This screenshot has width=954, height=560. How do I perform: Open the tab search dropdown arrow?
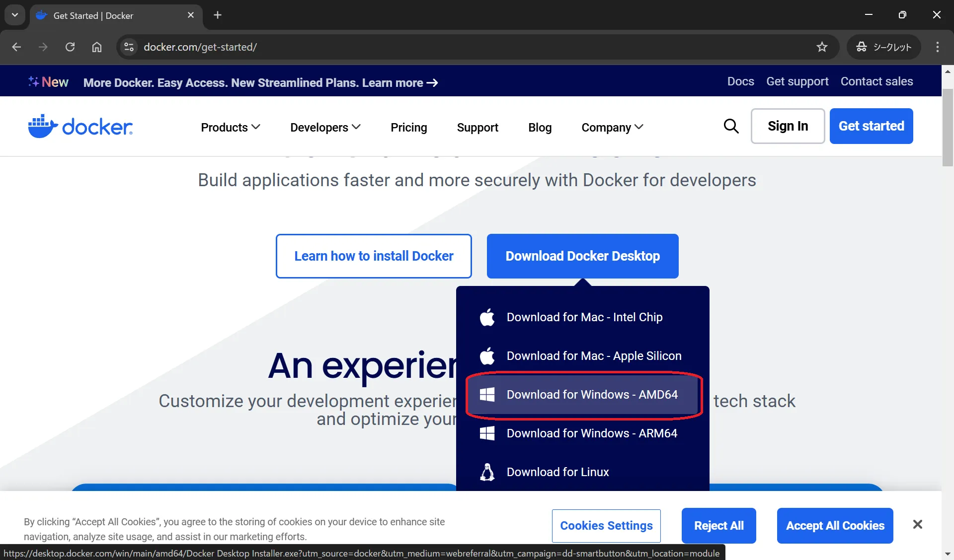click(x=15, y=15)
